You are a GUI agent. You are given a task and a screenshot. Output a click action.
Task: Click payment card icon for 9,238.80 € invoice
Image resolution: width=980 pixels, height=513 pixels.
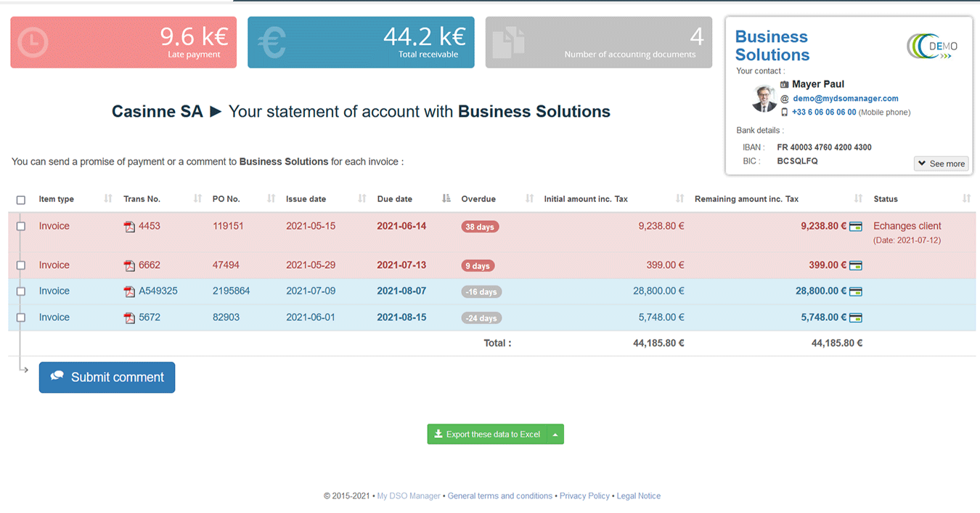pyautogui.click(x=856, y=227)
